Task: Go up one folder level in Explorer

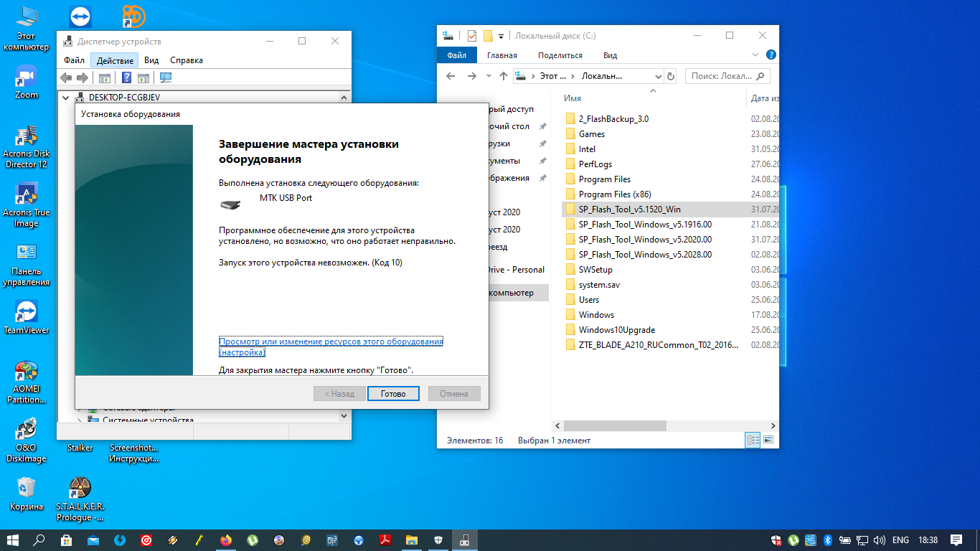Action: click(504, 76)
